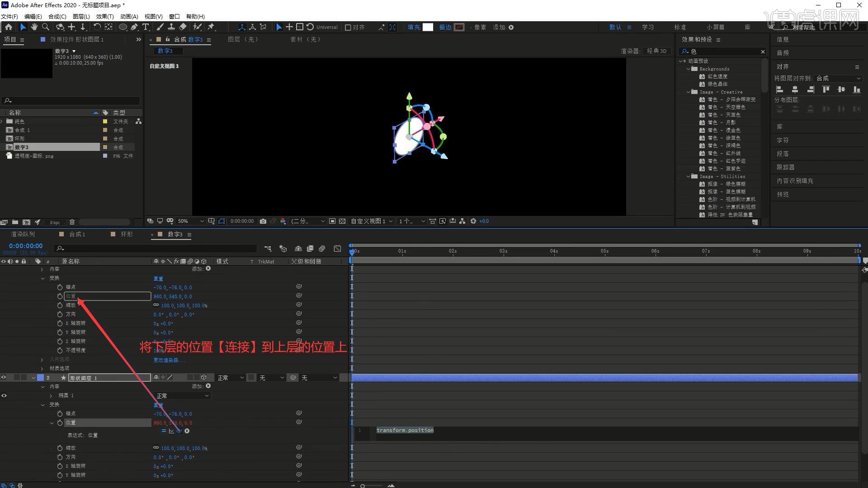The width and height of the screenshot is (868, 488).
Task: Select the Rotation tool
Action: (97, 27)
